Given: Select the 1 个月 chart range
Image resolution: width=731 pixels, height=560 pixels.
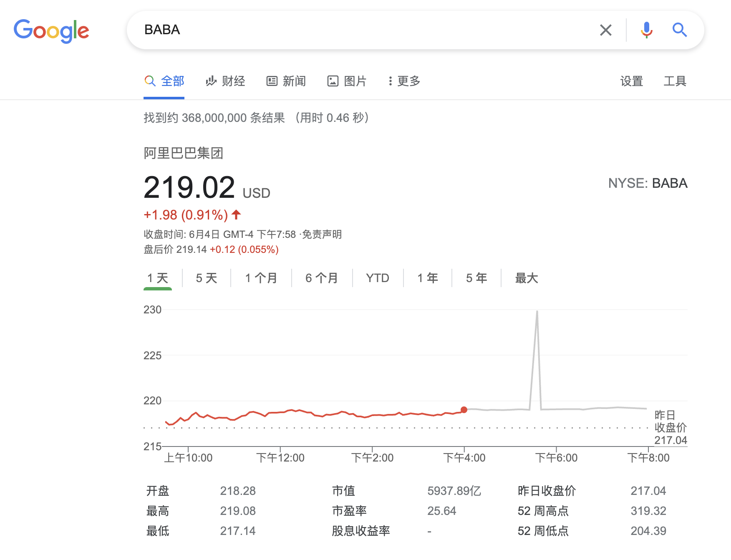Looking at the screenshot, I should (261, 278).
